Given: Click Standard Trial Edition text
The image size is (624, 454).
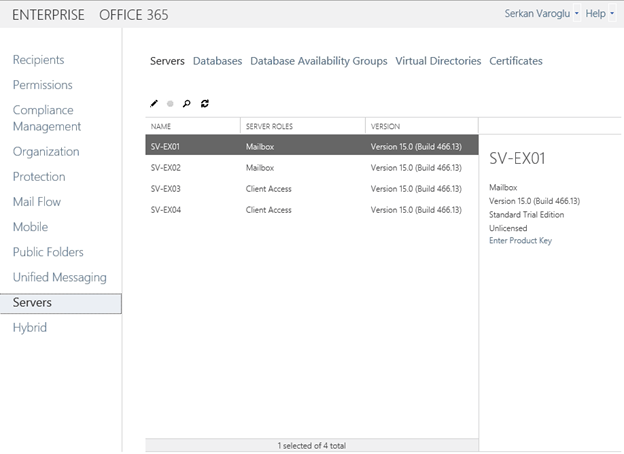Looking at the screenshot, I should coord(526,215).
